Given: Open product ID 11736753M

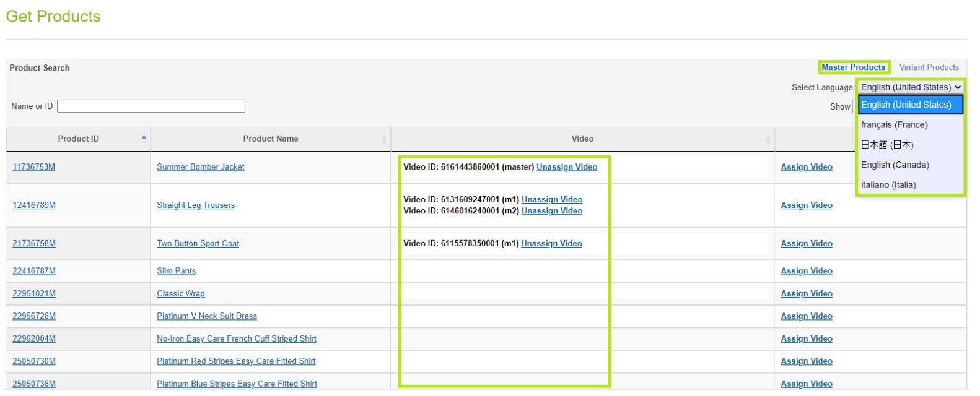Looking at the screenshot, I should point(34,167).
